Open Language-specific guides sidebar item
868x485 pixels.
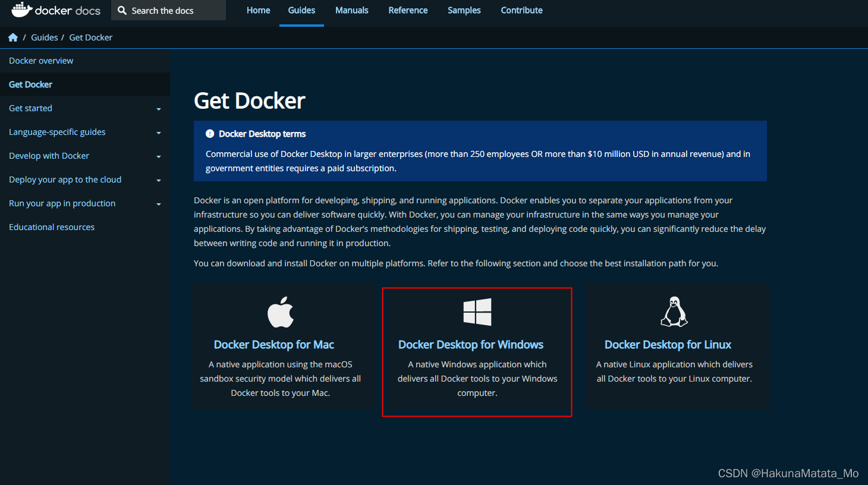pos(57,132)
